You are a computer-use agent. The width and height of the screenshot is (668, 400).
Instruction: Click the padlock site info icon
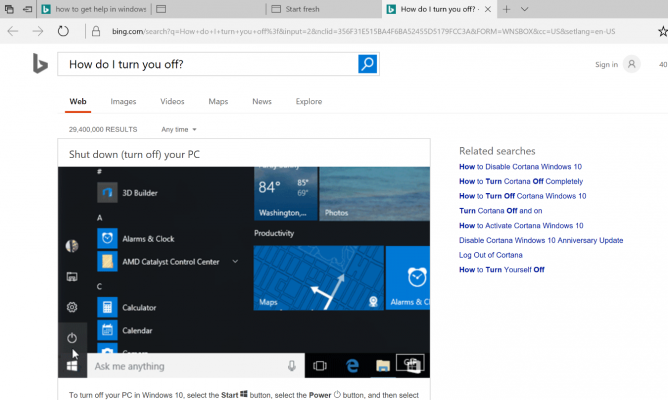pyautogui.click(x=96, y=31)
